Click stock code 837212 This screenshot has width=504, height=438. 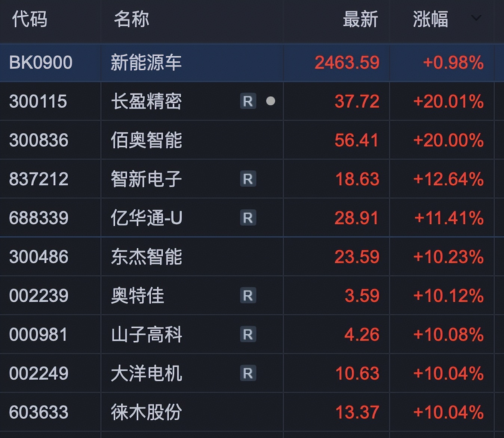[39, 179]
